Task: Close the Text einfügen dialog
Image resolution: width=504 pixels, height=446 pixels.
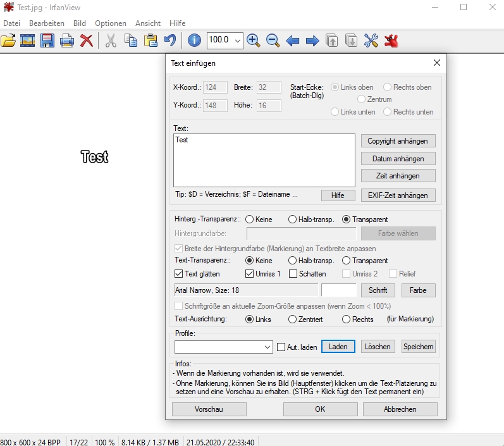Action: pyautogui.click(x=437, y=63)
